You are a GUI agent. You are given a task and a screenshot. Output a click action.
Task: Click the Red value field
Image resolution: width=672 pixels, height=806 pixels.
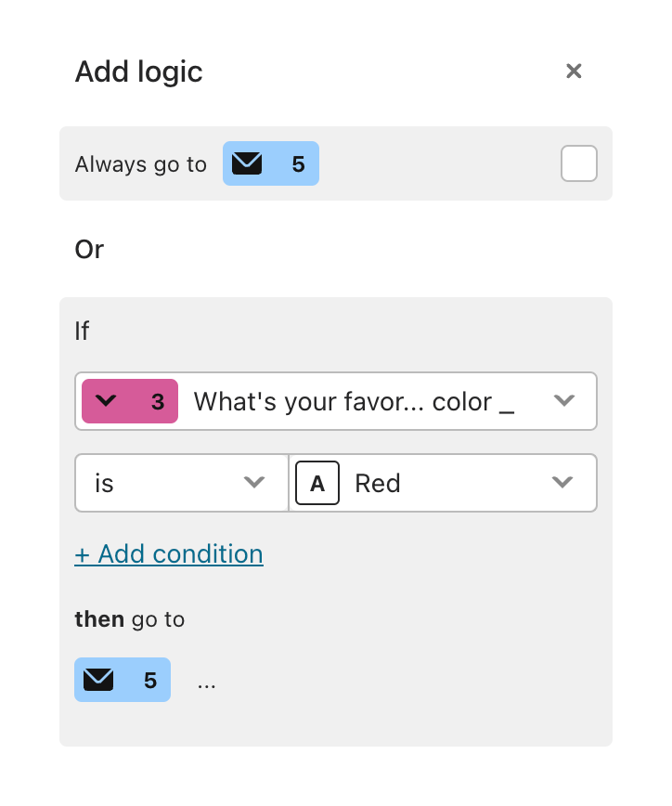tap(418, 482)
